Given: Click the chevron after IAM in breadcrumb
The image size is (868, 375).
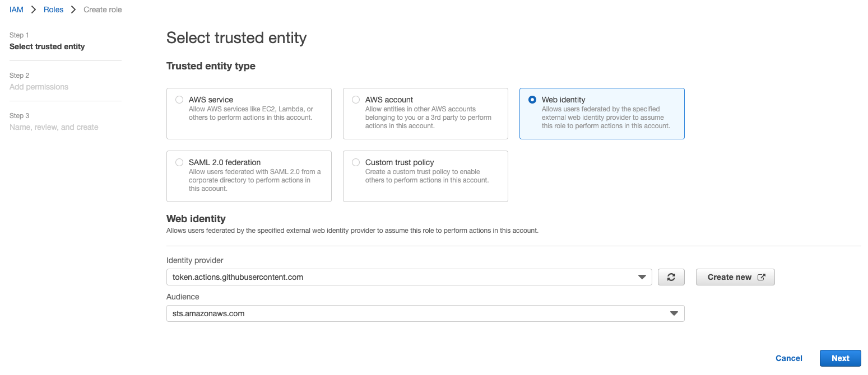Looking at the screenshot, I should pyautogui.click(x=34, y=10).
